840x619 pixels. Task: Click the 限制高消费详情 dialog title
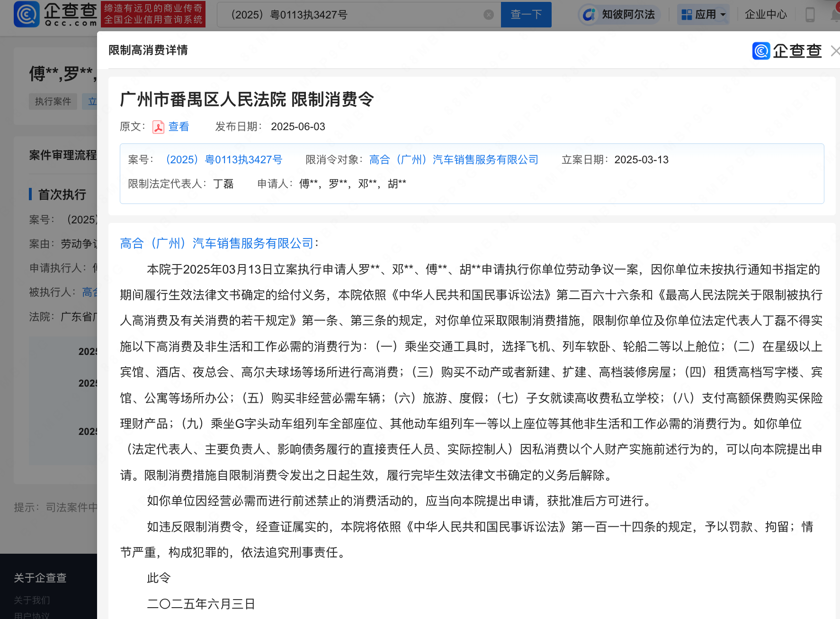click(148, 50)
